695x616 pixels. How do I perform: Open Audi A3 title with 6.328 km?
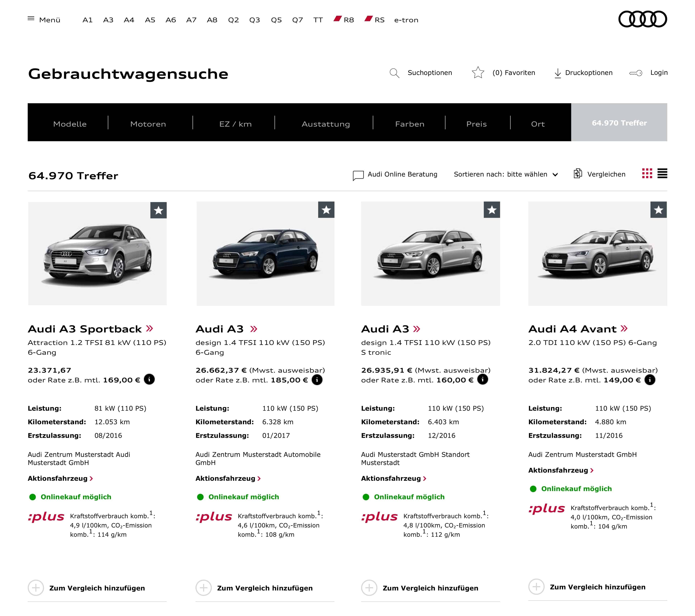[x=220, y=329]
